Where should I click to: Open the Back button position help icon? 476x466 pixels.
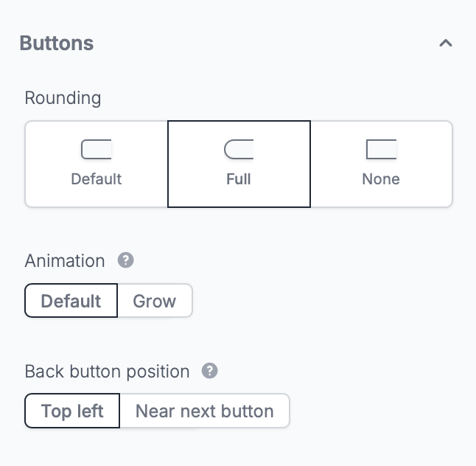pyautogui.click(x=210, y=371)
